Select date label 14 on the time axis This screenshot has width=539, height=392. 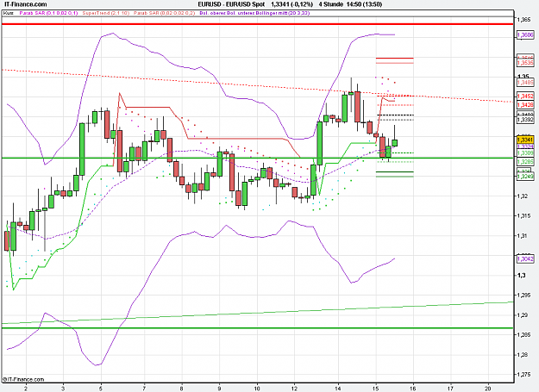pyautogui.click(x=339, y=389)
